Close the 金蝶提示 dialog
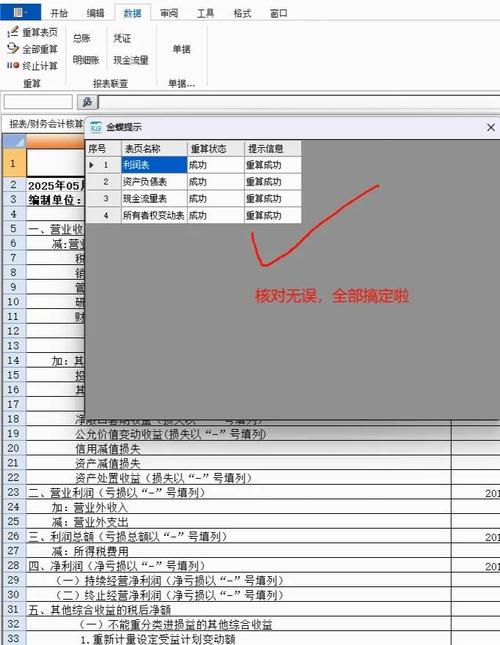This screenshot has height=645, width=500. click(491, 128)
